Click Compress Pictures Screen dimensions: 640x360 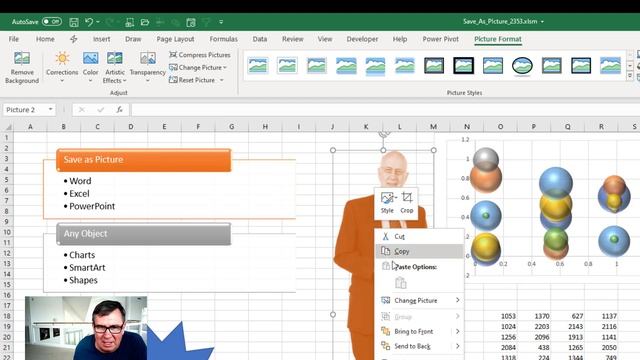click(x=200, y=55)
